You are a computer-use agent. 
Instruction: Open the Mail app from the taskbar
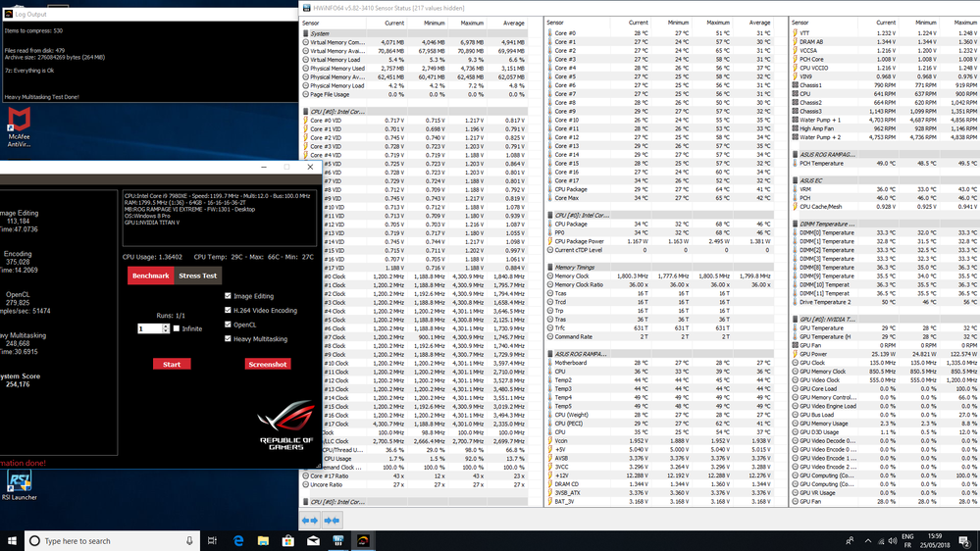click(313, 541)
